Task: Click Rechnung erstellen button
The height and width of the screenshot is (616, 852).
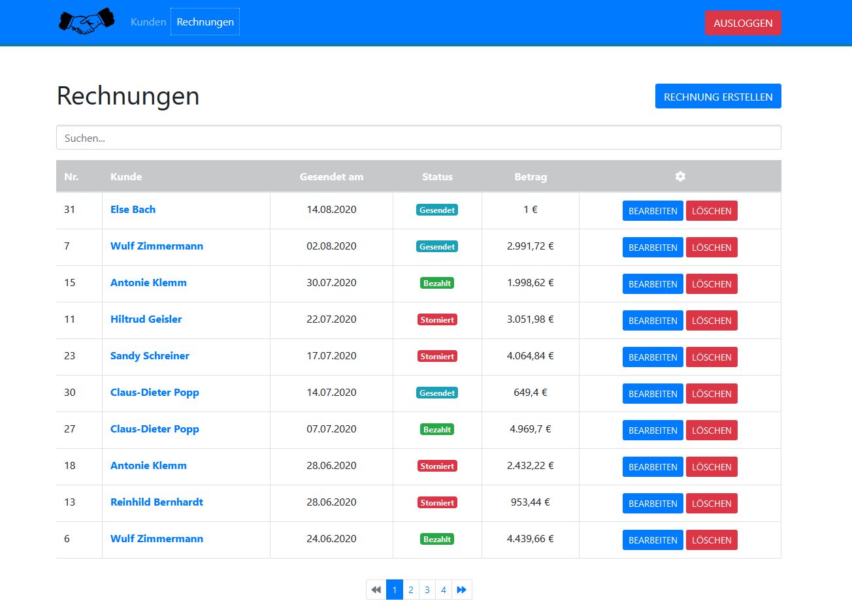Action: click(718, 97)
